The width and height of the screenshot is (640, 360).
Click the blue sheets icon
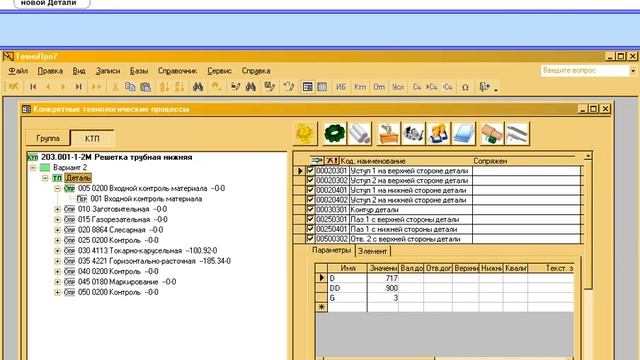tap(464, 133)
